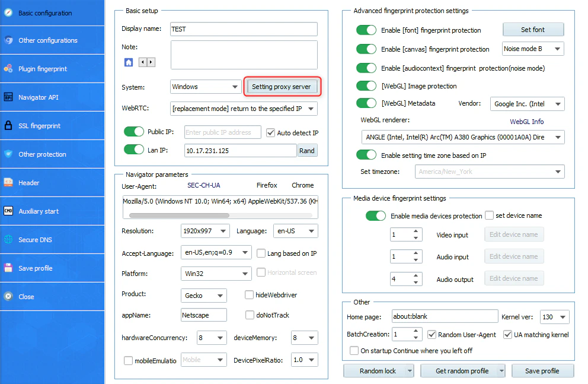Click the SSL fingerprint lock icon
588x384 pixels.
tap(8, 125)
